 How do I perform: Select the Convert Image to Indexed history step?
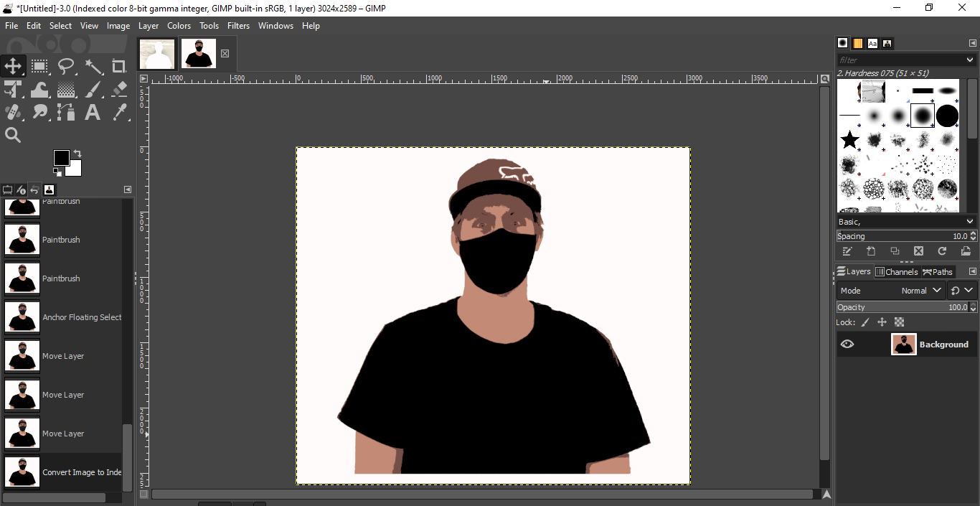point(62,472)
